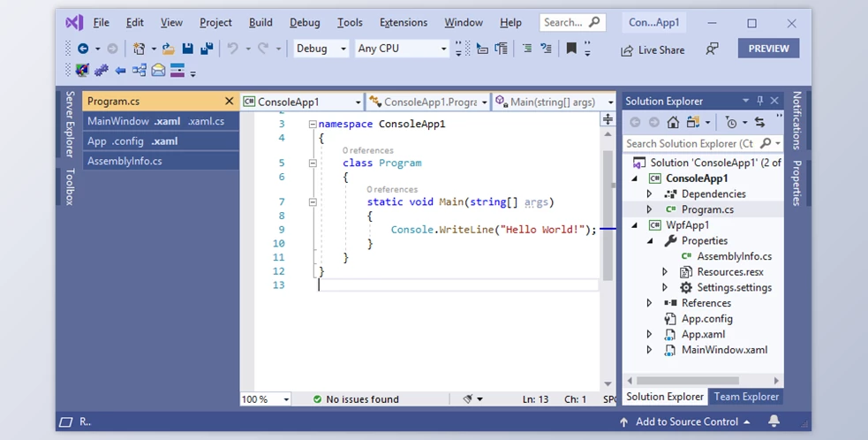Image resolution: width=868 pixels, height=440 pixels.
Task: Click the code cleanup broom icon
Action: 468,398
